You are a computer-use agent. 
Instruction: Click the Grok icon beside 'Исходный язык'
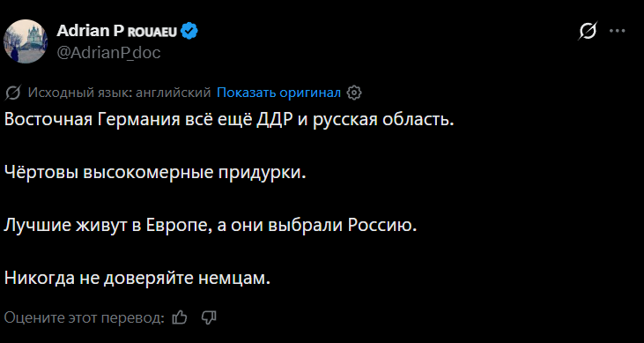tap(13, 93)
